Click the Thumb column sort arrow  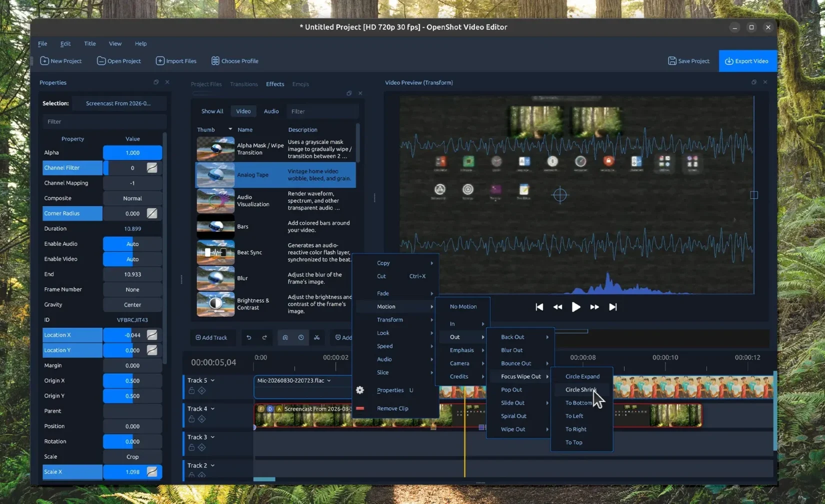[230, 129]
